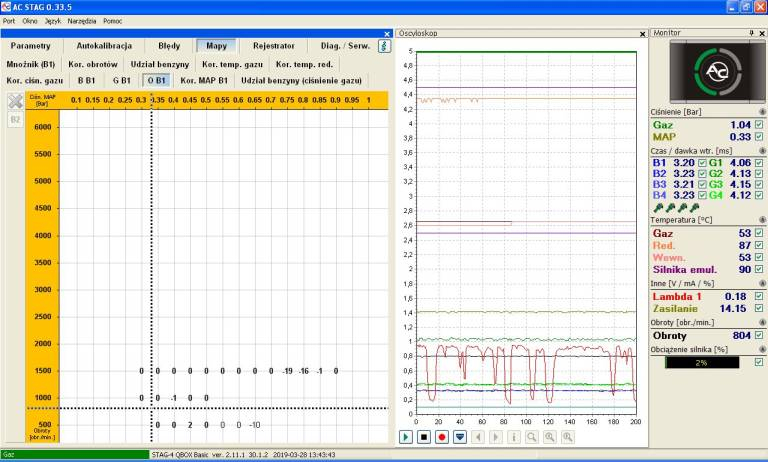Screen dimensions: 768x462
Task: Click the erase map X icon
Action: pyautogui.click(x=15, y=101)
